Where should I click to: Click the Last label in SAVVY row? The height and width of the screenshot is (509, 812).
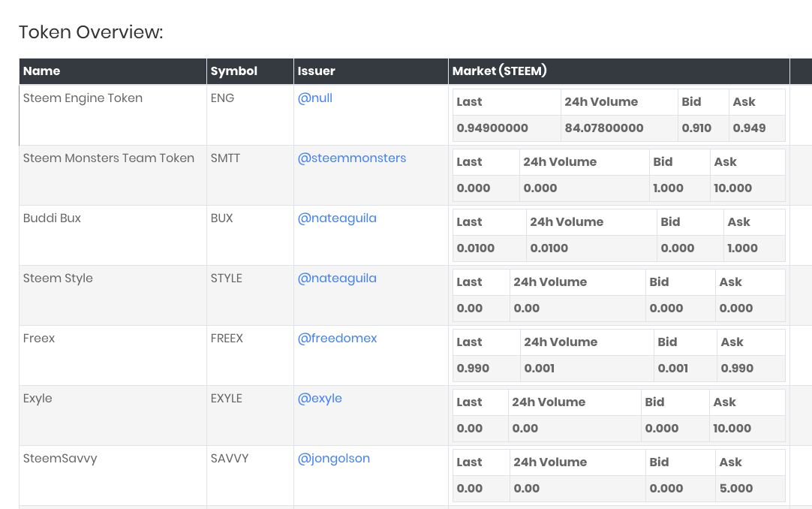pos(469,462)
